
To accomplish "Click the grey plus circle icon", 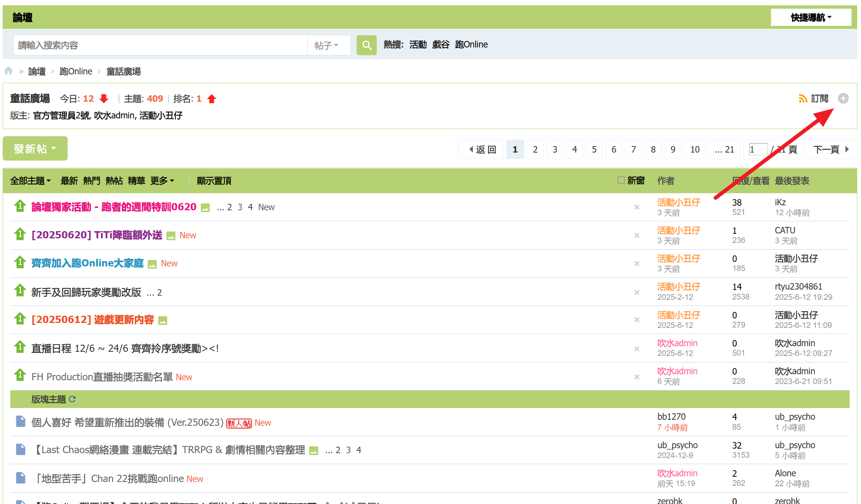I will (843, 99).
